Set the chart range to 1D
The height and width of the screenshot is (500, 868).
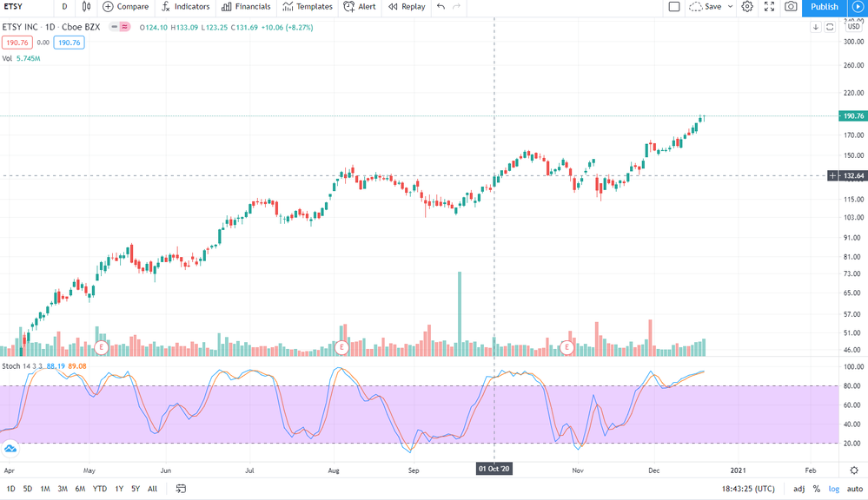10,489
